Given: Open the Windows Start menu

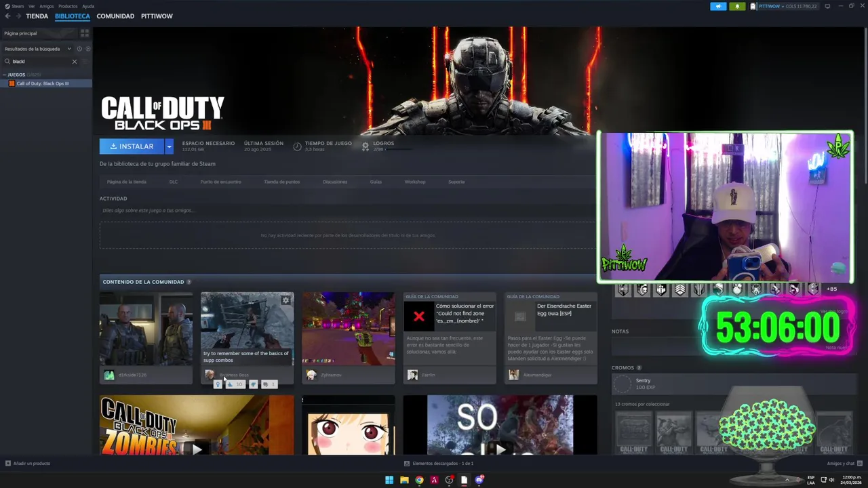Looking at the screenshot, I should click(x=389, y=480).
